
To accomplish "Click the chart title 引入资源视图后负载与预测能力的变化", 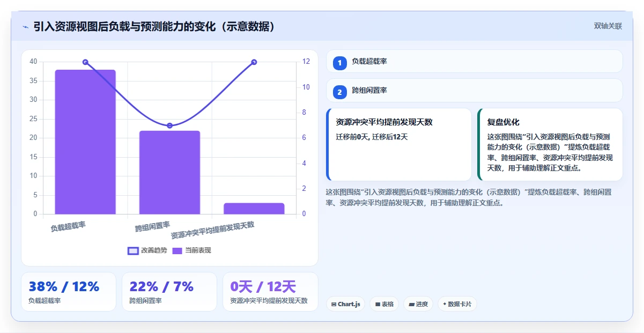I will (153, 26).
